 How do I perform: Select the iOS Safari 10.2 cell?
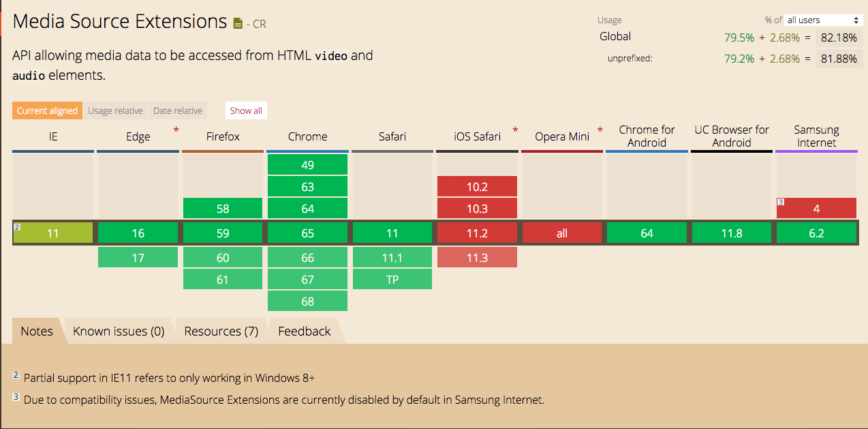pyautogui.click(x=477, y=186)
